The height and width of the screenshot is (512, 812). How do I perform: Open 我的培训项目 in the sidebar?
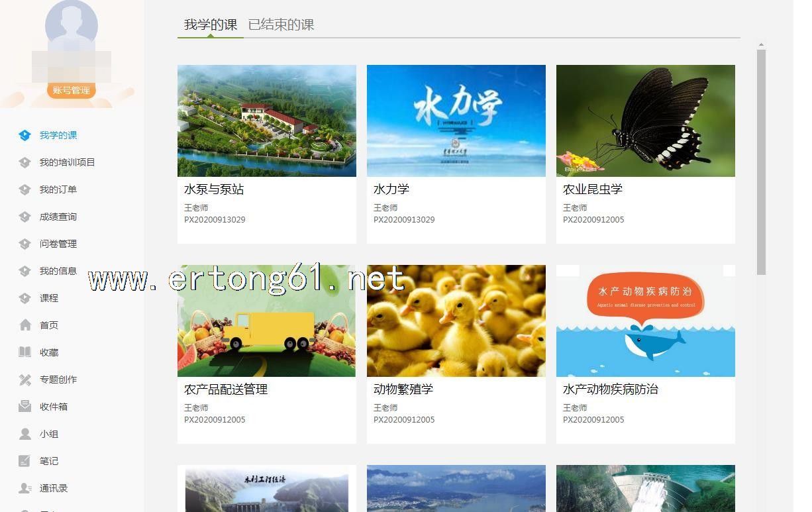click(67, 162)
